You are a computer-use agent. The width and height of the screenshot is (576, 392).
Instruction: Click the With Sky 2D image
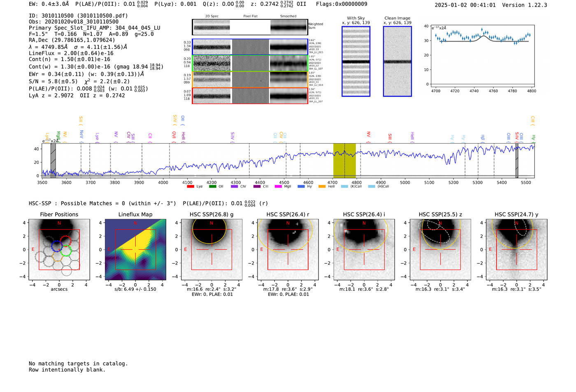pyautogui.click(x=356, y=61)
